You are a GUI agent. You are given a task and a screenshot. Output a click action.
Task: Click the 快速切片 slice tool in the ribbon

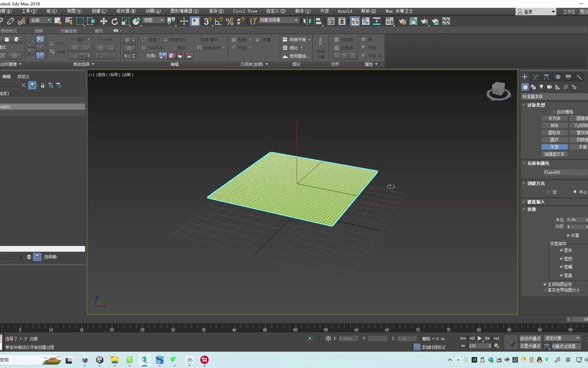175,39
